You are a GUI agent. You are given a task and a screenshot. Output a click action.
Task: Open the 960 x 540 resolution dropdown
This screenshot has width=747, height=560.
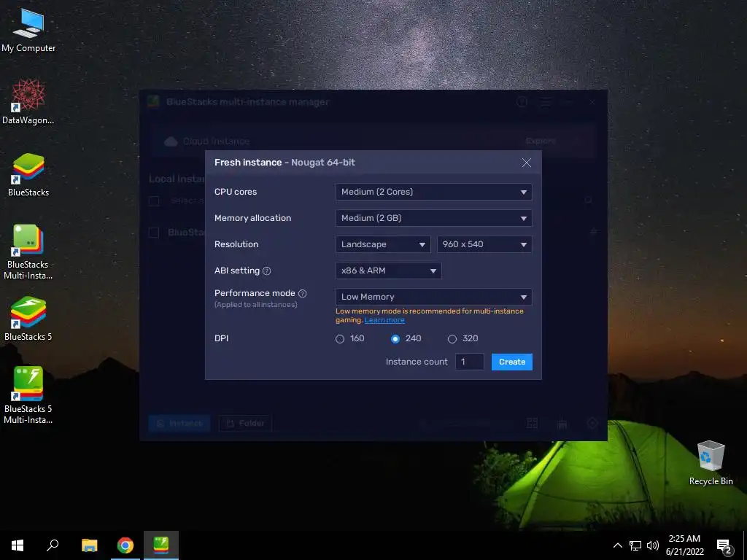[x=484, y=244]
